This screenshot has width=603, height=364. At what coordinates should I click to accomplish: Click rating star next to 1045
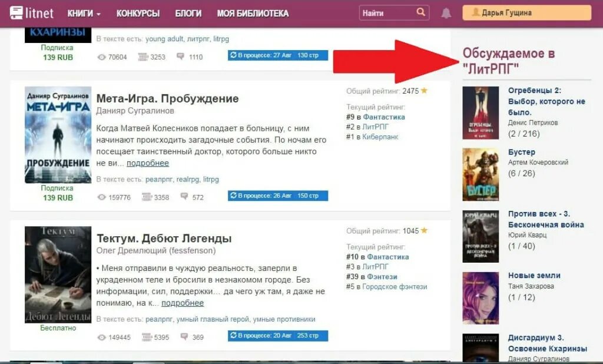click(x=424, y=230)
